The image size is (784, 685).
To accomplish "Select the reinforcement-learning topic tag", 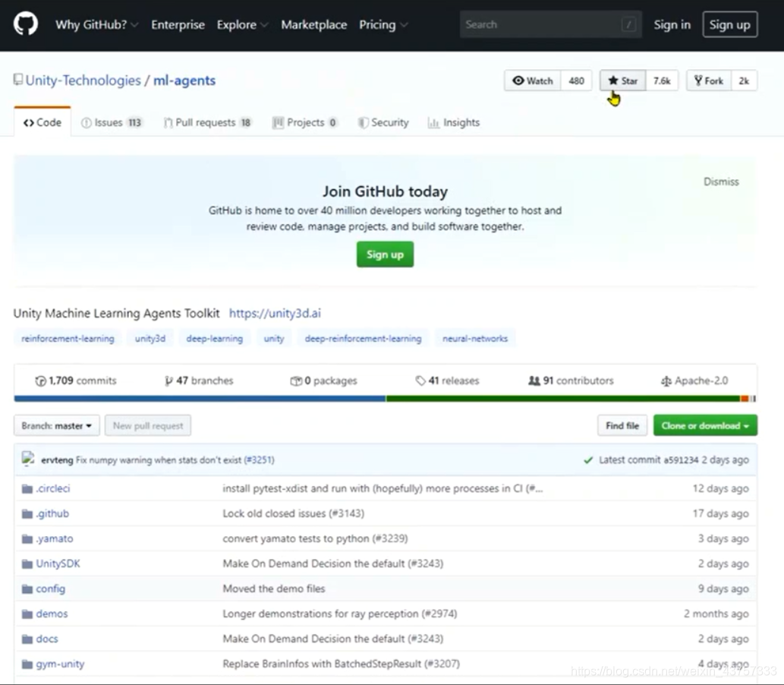I will 68,339.
